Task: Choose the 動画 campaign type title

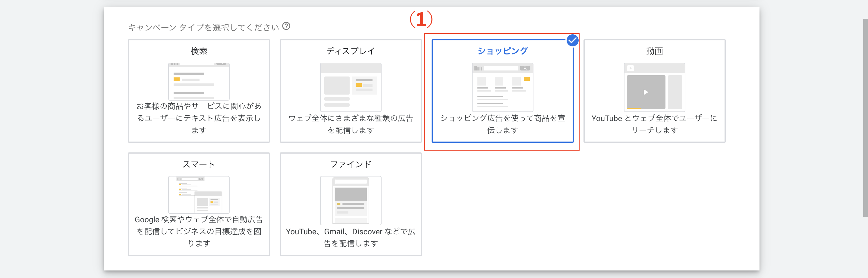Action: point(654,51)
